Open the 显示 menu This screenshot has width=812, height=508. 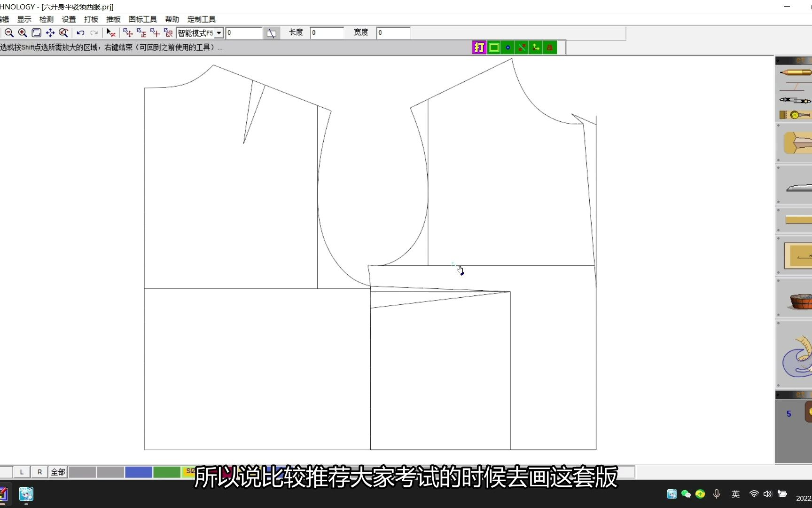(x=24, y=19)
